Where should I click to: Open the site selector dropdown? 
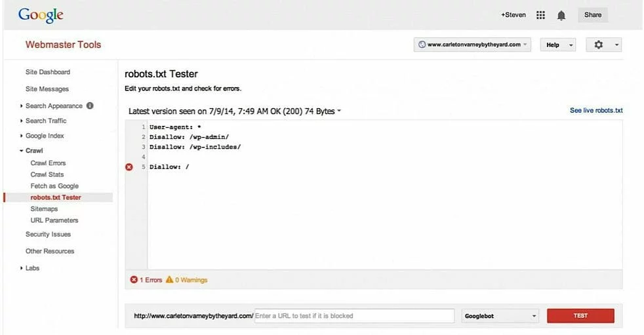point(472,45)
